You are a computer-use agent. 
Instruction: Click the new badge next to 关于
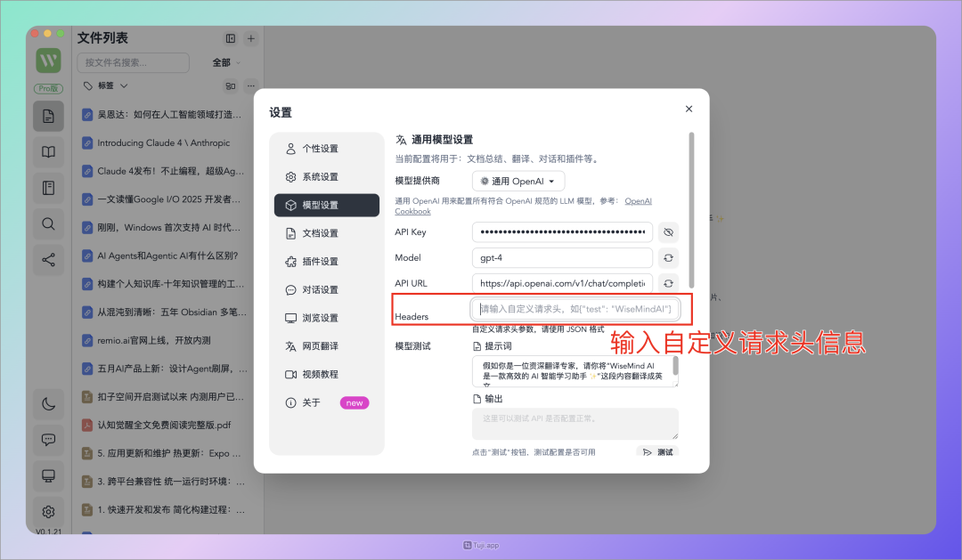coord(355,403)
